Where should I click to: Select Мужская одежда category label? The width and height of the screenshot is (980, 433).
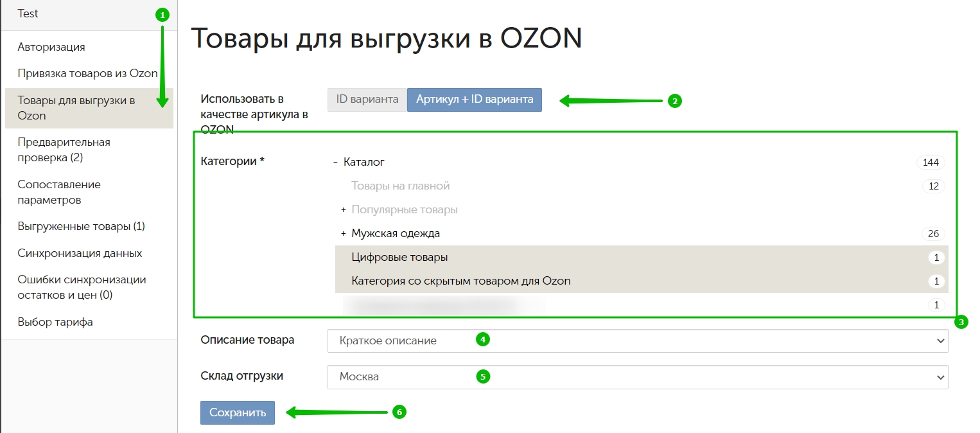point(396,234)
